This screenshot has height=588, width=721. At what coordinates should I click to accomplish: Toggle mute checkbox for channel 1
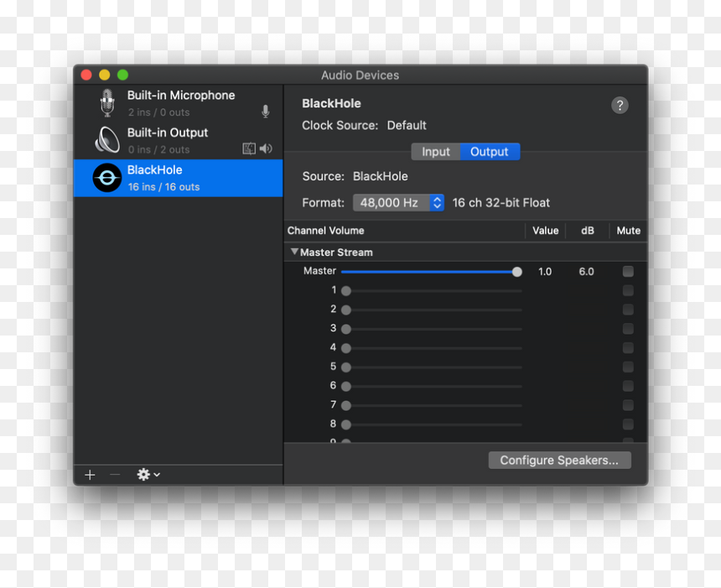pyautogui.click(x=628, y=290)
